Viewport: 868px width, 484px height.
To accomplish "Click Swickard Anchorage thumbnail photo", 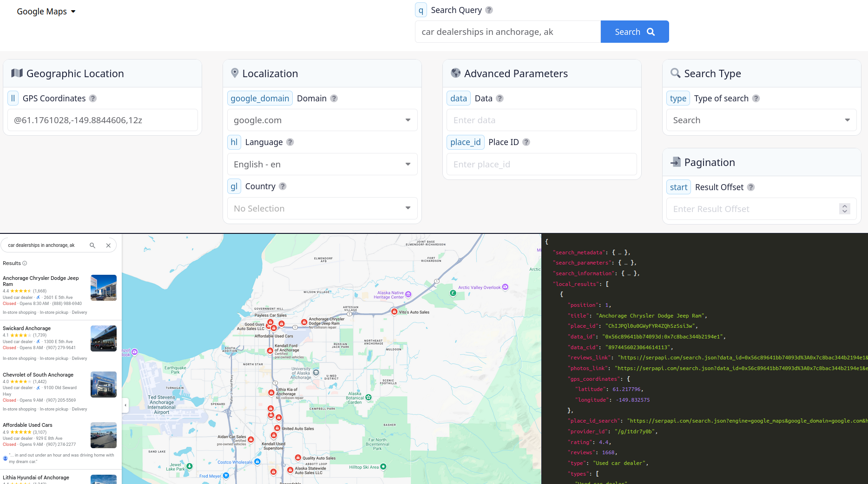I will click(104, 338).
